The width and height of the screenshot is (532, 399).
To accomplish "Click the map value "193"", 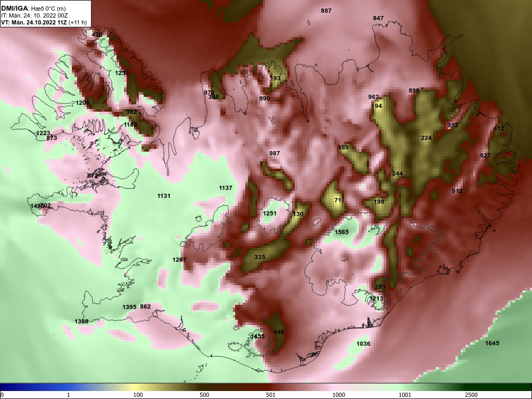I will click(275, 78).
